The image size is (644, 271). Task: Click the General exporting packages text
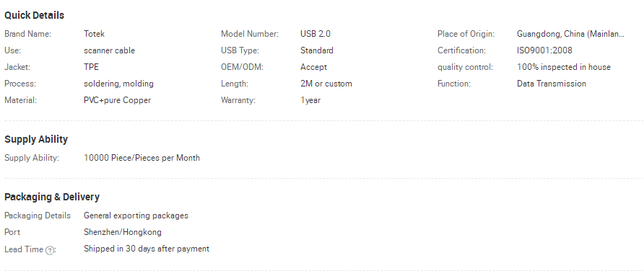click(136, 216)
